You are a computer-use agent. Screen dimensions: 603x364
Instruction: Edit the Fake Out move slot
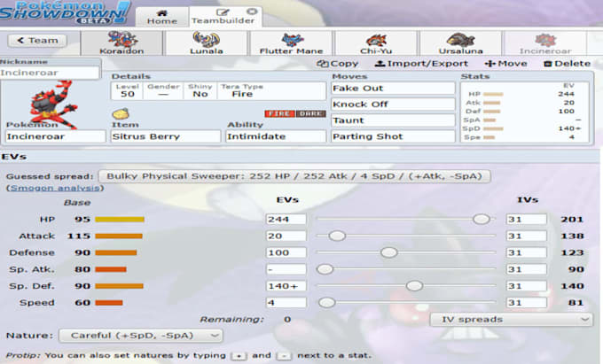click(x=393, y=89)
